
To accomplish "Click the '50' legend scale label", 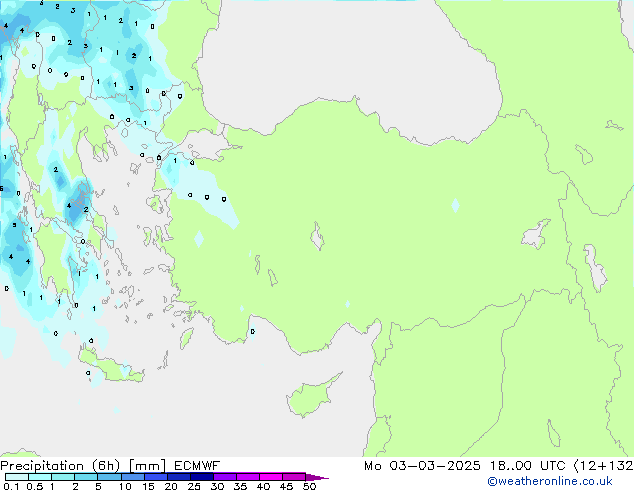I will pyautogui.click(x=310, y=486).
